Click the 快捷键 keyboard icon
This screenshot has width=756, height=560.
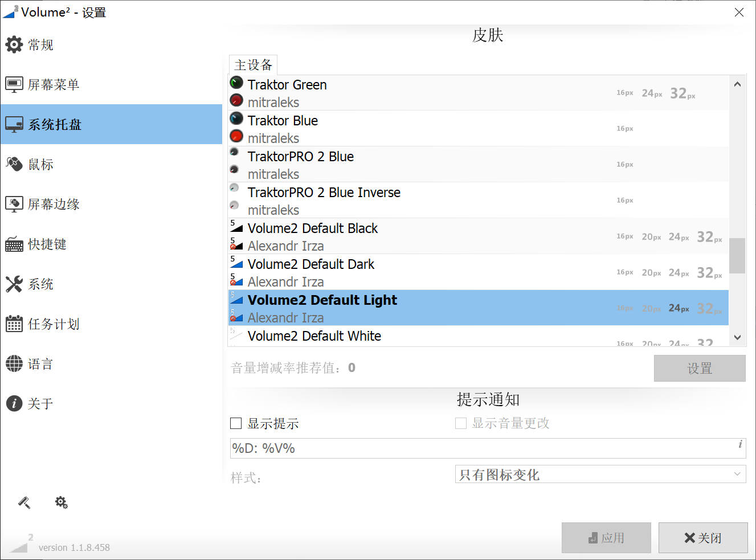[14, 244]
